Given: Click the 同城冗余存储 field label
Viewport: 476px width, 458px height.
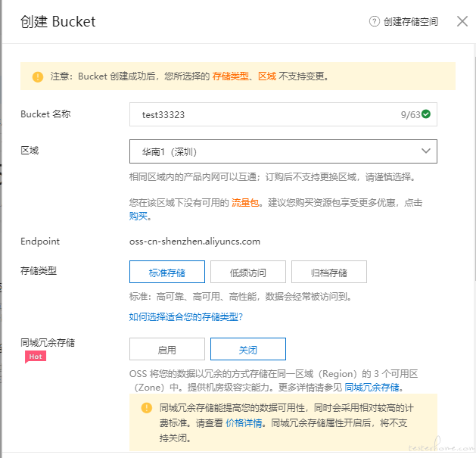Looking at the screenshot, I should (48, 343).
